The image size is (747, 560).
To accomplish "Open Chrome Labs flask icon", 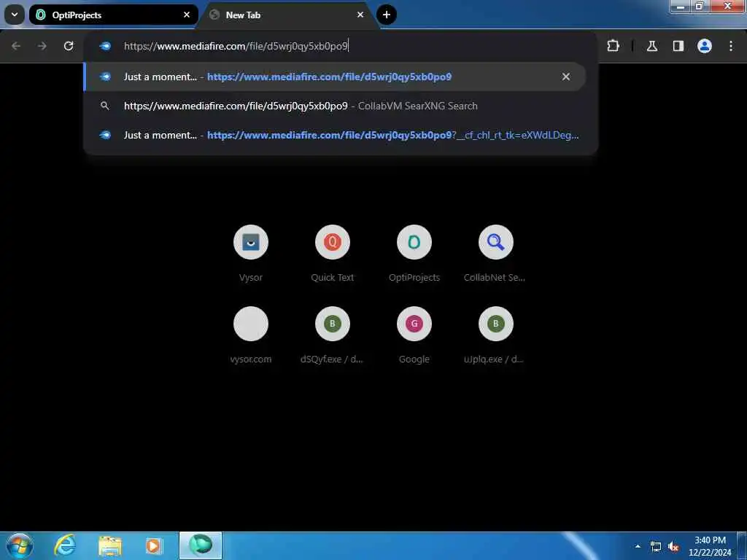I will coord(652,46).
